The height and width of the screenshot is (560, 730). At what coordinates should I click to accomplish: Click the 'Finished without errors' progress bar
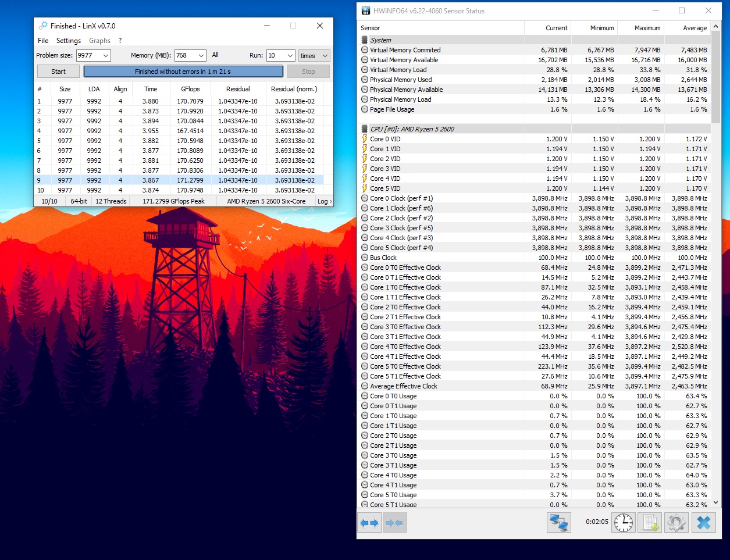coord(183,72)
